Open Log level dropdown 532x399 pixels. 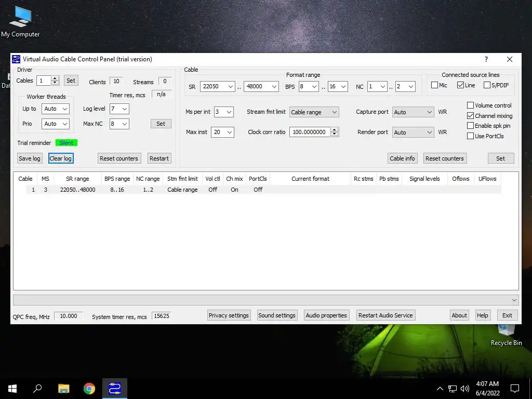click(119, 109)
